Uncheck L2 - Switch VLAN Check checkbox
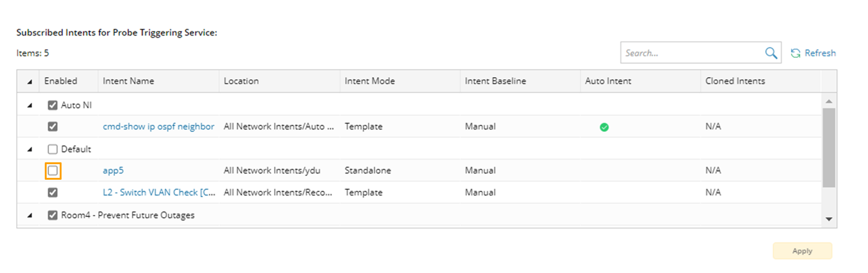Screen dimensions: 868x273 [53, 193]
